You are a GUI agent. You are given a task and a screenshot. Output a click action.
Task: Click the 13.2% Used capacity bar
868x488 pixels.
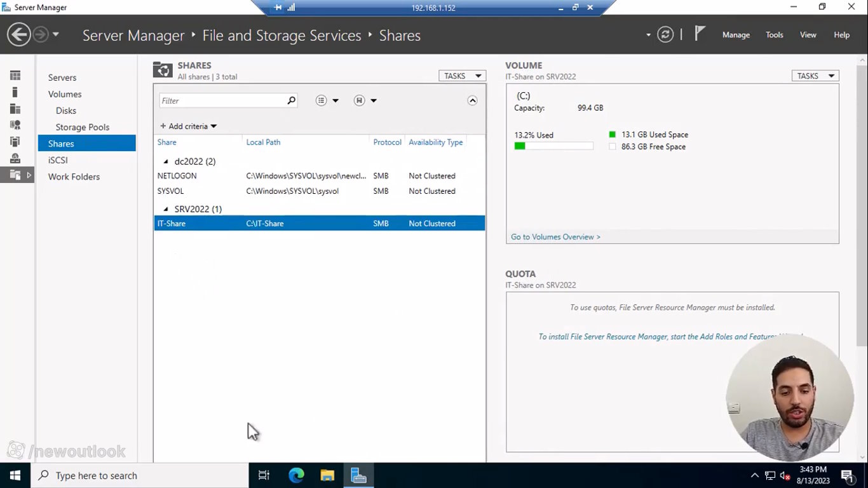(553, 146)
